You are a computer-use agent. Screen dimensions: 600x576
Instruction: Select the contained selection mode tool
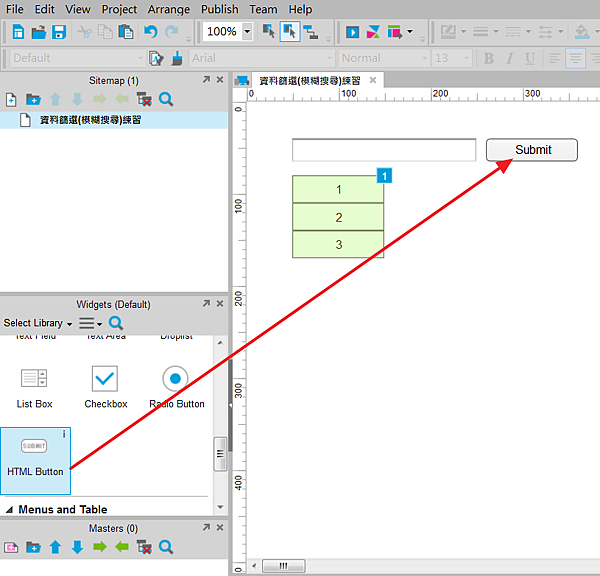(290, 32)
